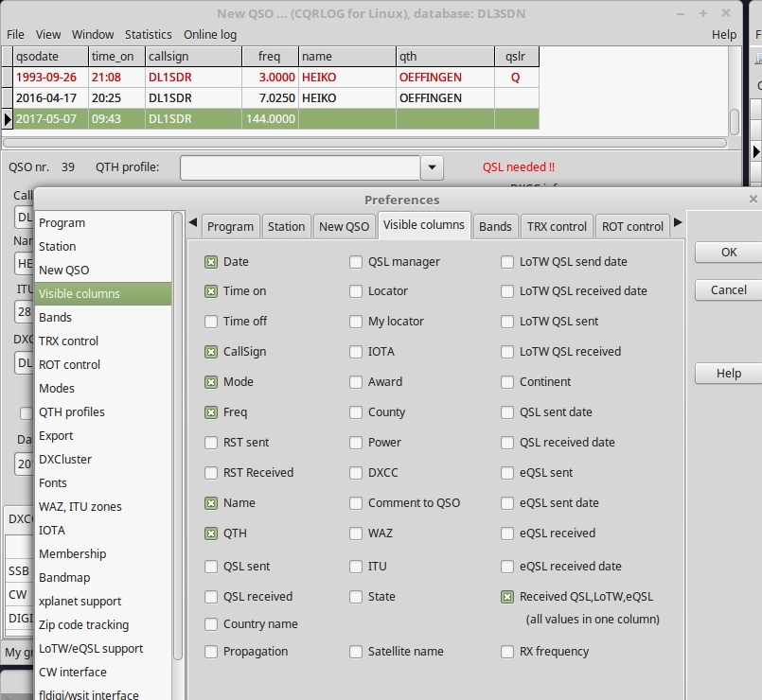Click the 144.0000 frequency cell
Image resolution: width=762 pixels, height=700 pixels.
pyautogui.click(x=270, y=119)
